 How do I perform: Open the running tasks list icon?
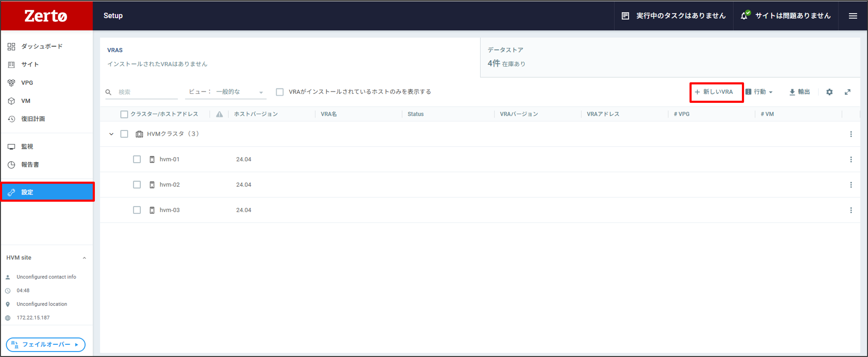click(x=625, y=16)
